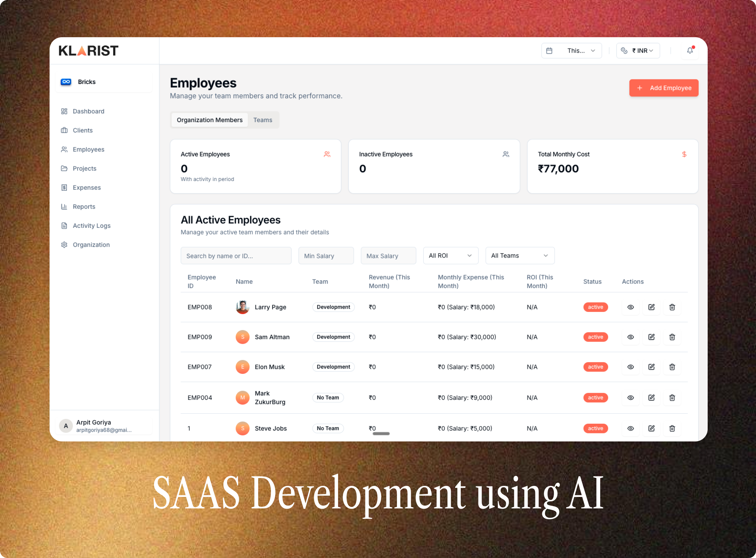Open the date range dropdown
756x558 pixels.
point(571,51)
